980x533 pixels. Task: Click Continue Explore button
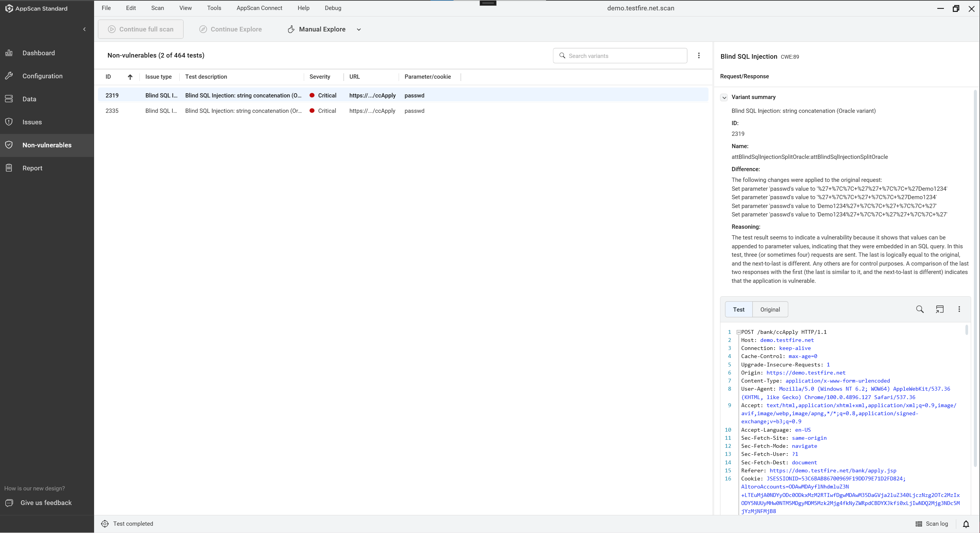(230, 29)
